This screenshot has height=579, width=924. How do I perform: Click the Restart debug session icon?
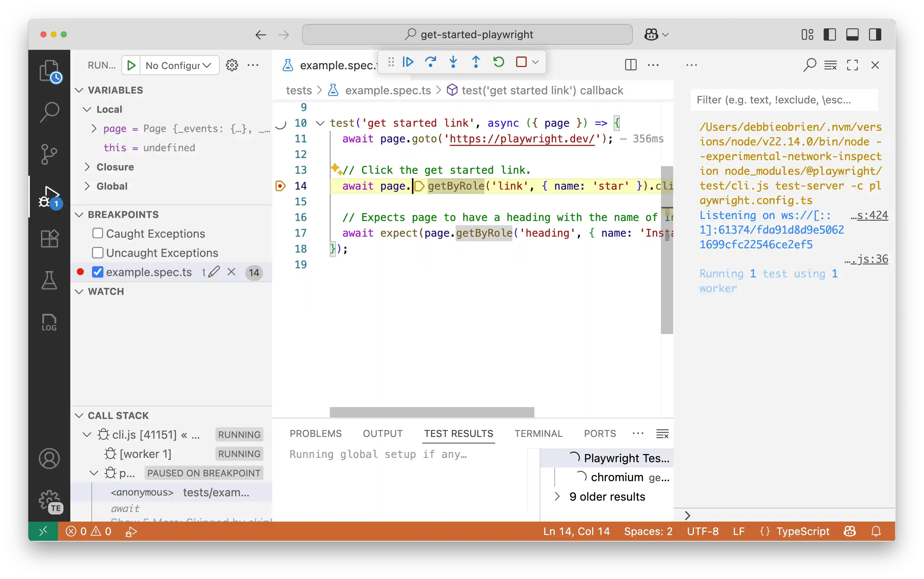tap(498, 62)
